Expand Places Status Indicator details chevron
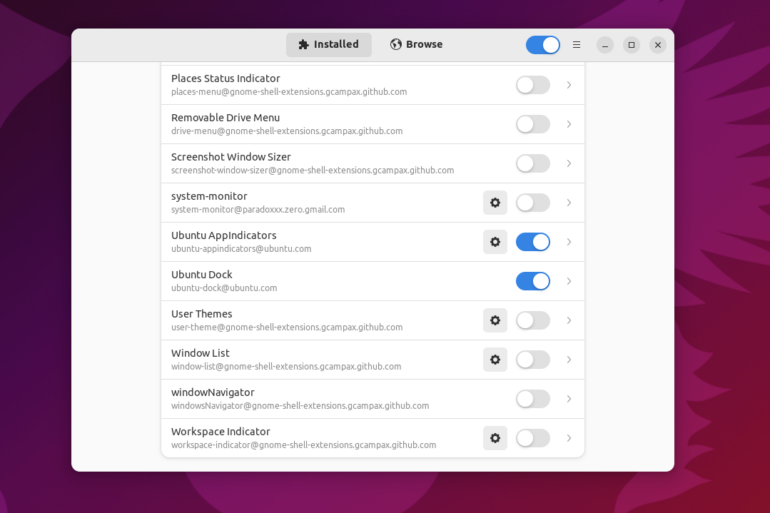This screenshot has width=770, height=513. pos(569,85)
